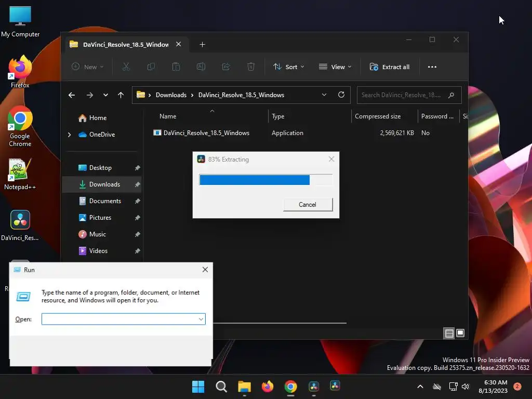Sort by Password column header

(437, 116)
